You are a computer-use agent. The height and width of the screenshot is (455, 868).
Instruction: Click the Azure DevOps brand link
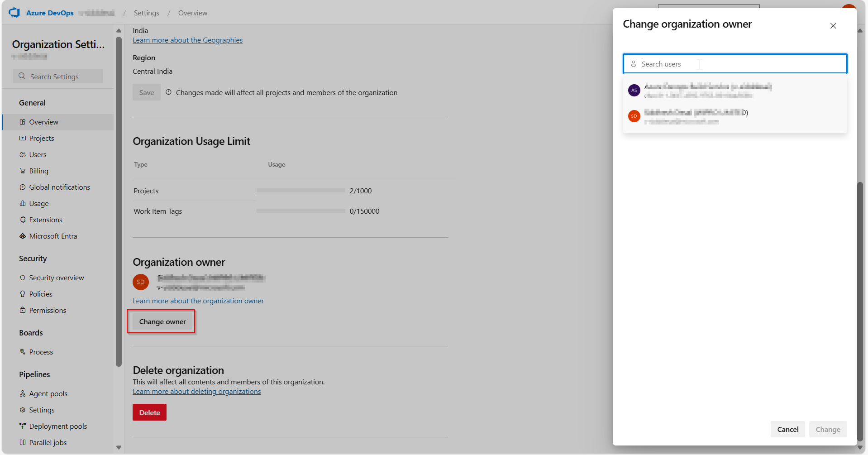point(50,13)
